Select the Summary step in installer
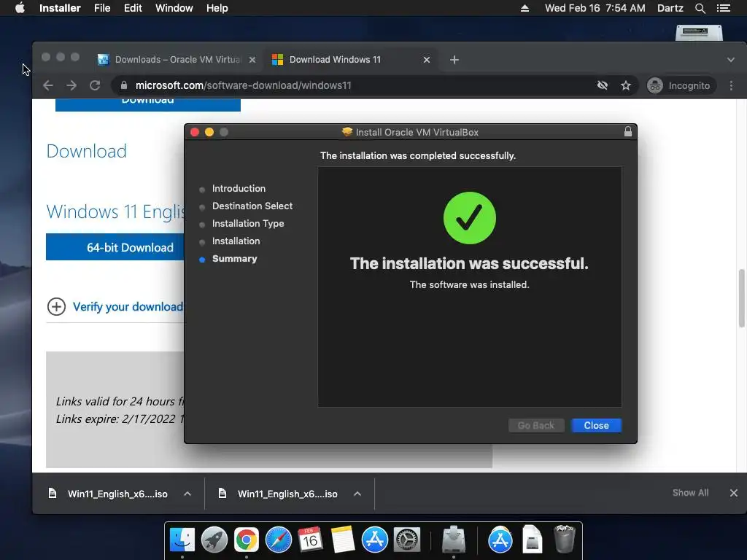The width and height of the screenshot is (747, 560). (x=234, y=259)
